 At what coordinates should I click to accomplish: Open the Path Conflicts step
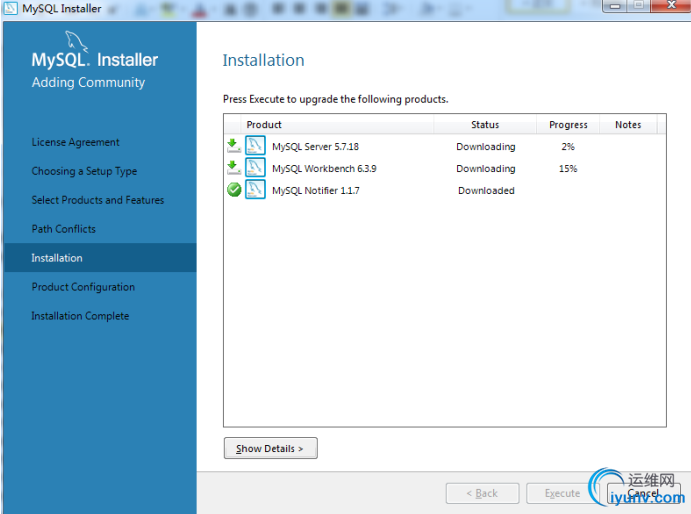tap(63, 229)
